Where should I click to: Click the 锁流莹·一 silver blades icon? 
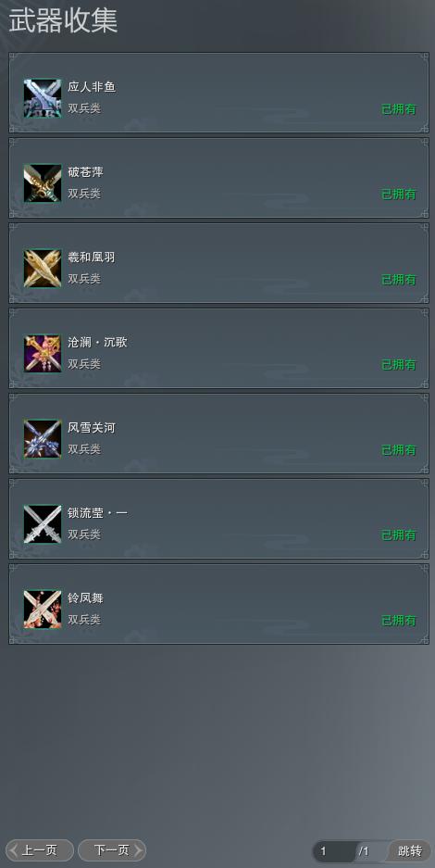point(43,524)
